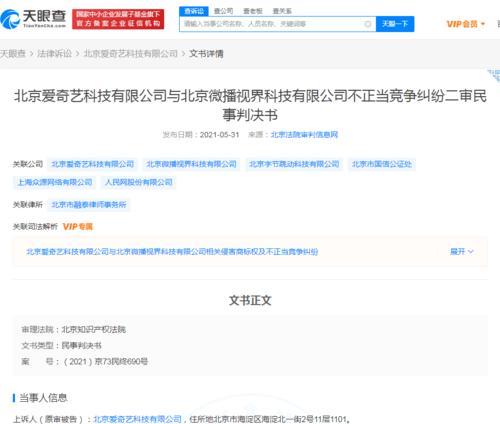Click 审理法院:北京知识产权法院 line
The image size is (500, 424).
(x=74, y=329)
